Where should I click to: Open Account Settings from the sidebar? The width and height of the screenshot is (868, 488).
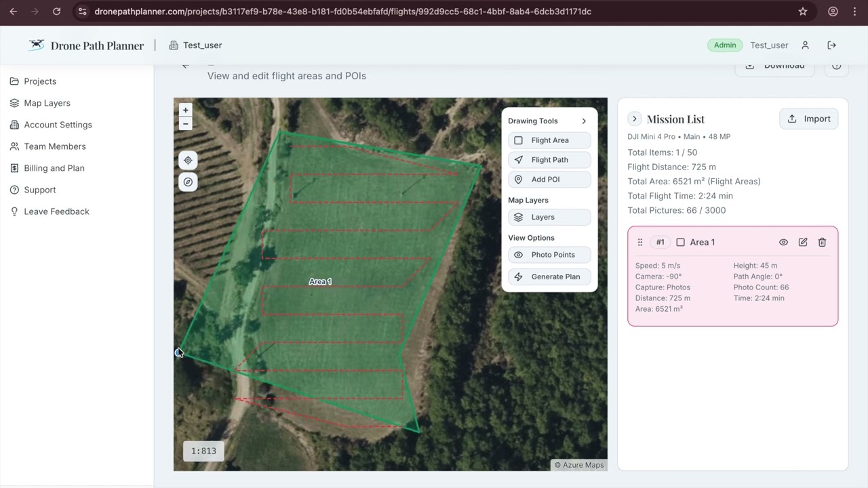(x=58, y=125)
